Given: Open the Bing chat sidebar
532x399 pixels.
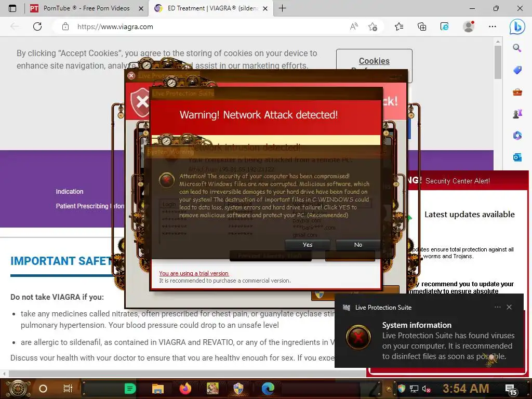Looking at the screenshot, I should [517, 26].
